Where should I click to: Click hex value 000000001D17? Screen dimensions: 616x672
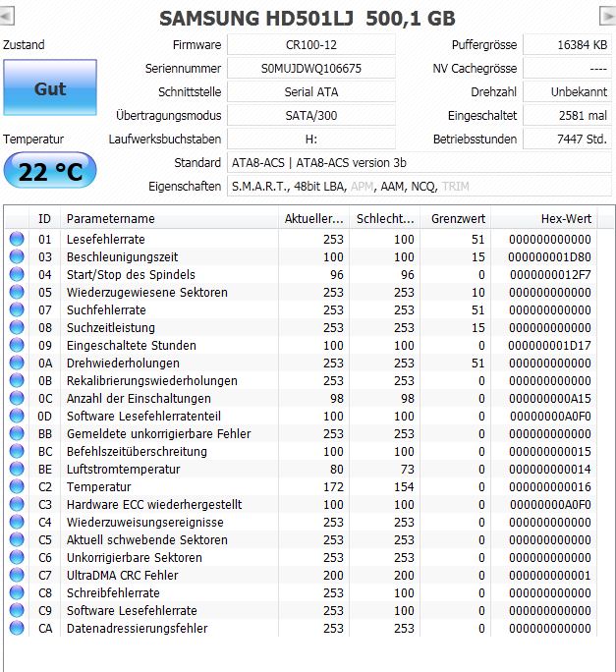tap(550, 346)
